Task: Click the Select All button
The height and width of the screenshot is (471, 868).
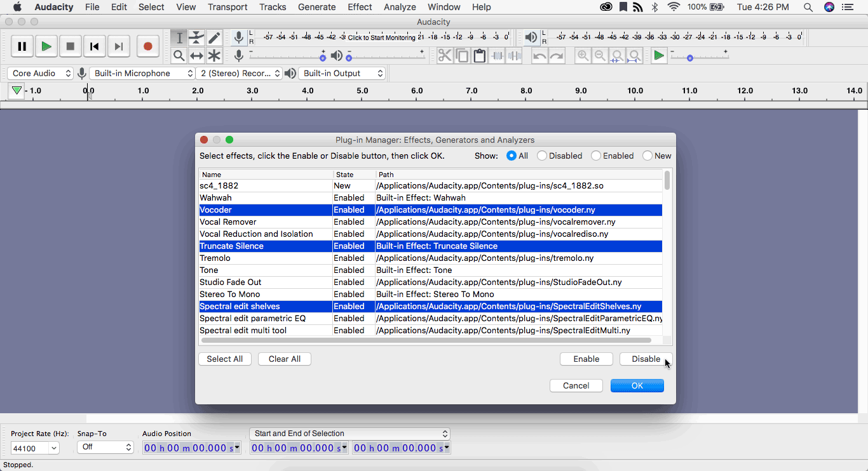Action: click(225, 359)
